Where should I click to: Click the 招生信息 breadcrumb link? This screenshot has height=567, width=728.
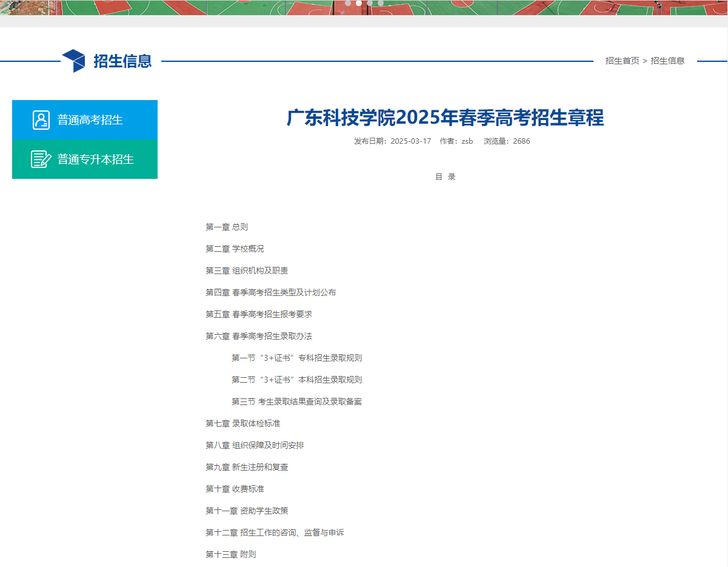coord(667,61)
